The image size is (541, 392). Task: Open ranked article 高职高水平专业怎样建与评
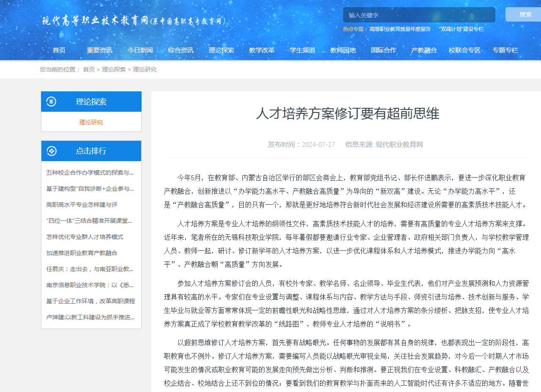tap(82, 205)
